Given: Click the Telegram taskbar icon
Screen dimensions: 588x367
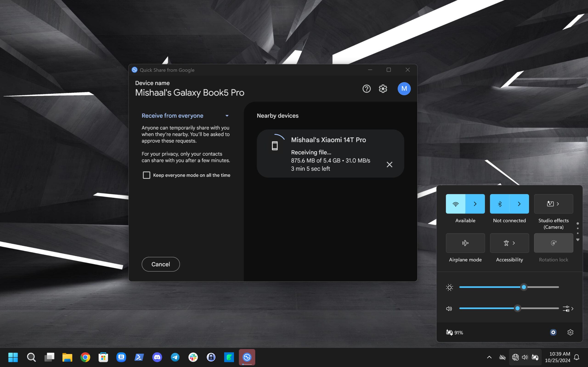Looking at the screenshot, I should (x=175, y=357).
